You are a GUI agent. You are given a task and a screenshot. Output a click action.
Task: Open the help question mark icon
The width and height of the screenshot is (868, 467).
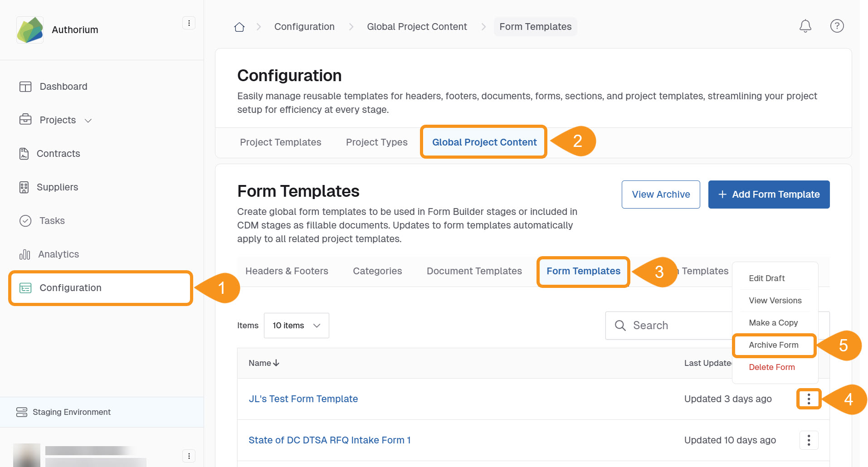(837, 26)
